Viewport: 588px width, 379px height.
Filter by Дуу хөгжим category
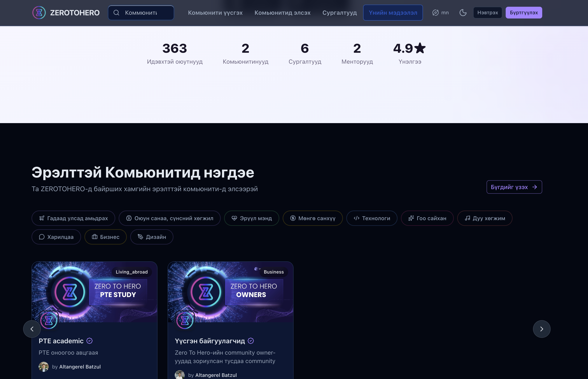point(485,218)
